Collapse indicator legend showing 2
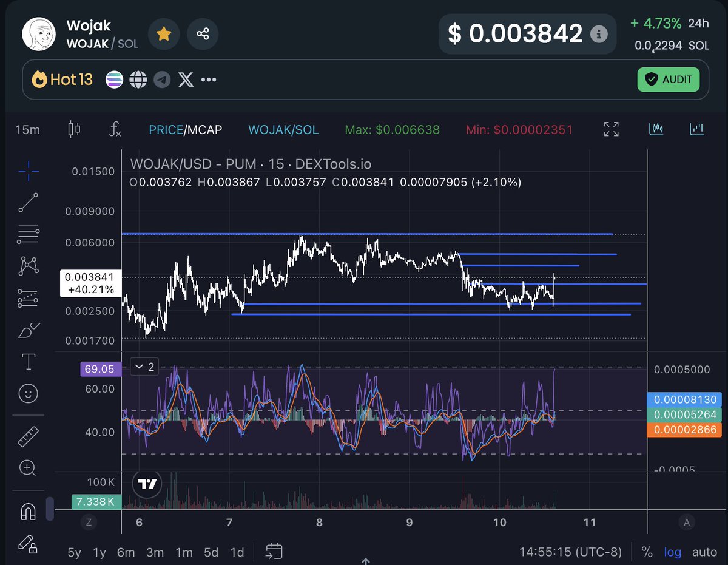This screenshot has width=728, height=565. coord(143,367)
